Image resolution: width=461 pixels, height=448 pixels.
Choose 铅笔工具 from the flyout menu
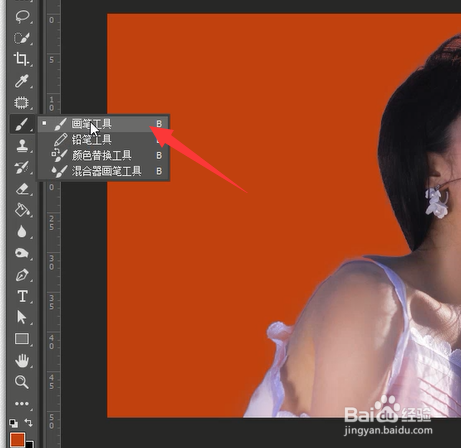[x=103, y=140]
